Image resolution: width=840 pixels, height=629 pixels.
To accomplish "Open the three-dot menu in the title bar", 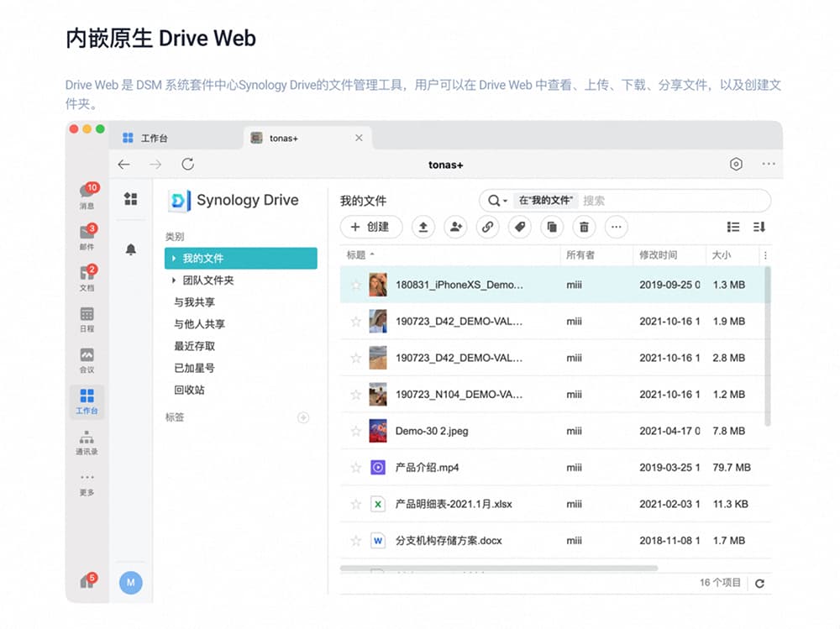I will click(769, 164).
